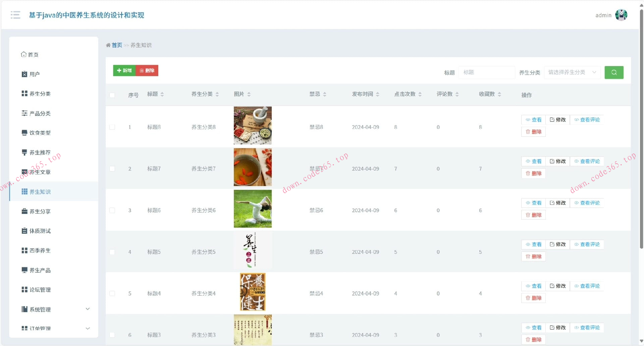Open the 请选择养生分类 dropdown
The height and width of the screenshot is (346, 644).
(572, 72)
